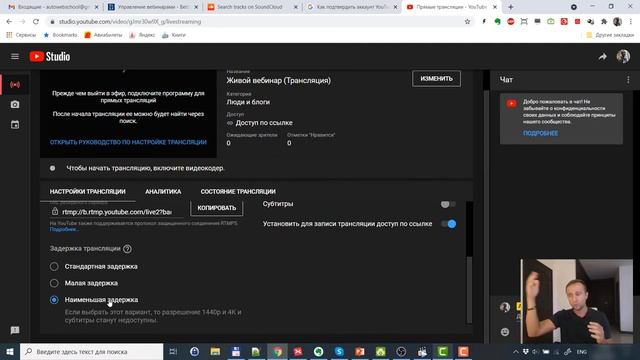Click Подробнее link under RTMPS note
This screenshot has height=360, width=640.
[64, 229]
